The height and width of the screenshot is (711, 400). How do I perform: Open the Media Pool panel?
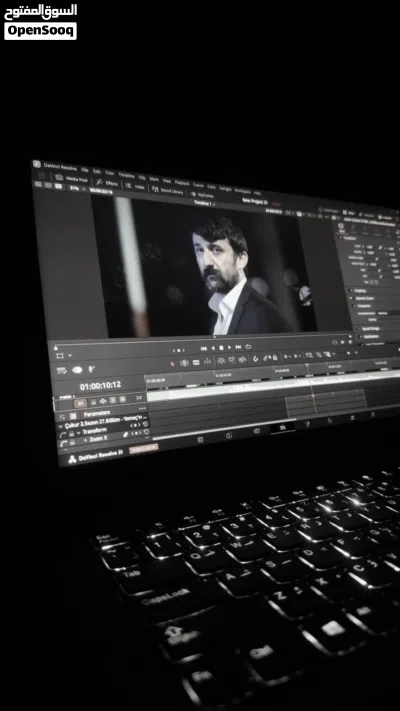[72, 179]
